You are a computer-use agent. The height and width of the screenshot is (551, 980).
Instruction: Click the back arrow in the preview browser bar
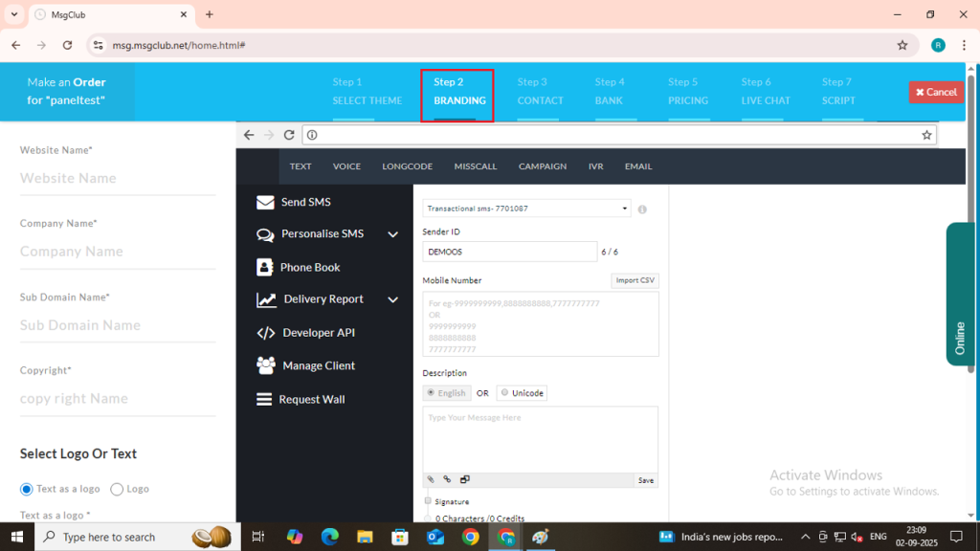249,135
